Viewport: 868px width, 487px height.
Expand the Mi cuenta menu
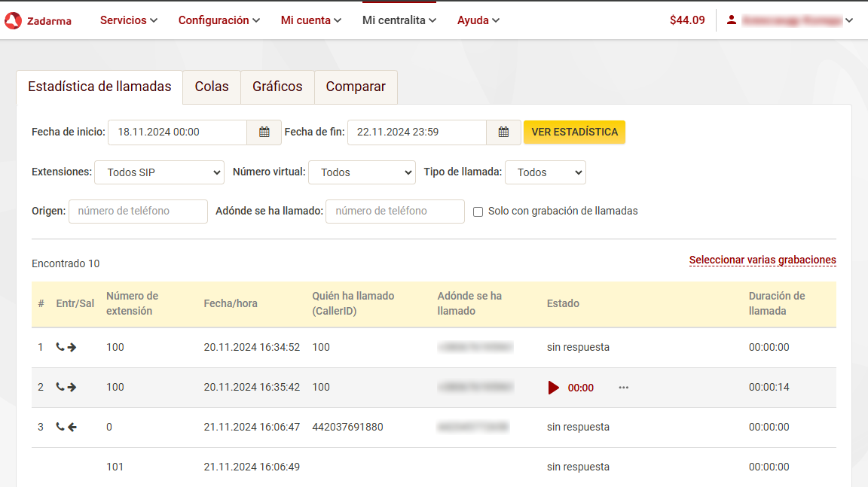coord(310,20)
